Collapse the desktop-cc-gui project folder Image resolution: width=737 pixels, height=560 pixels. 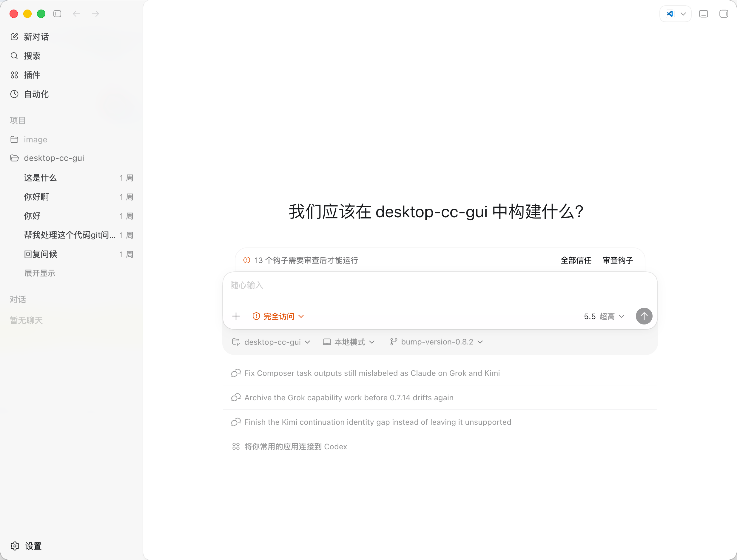pos(71,158)
